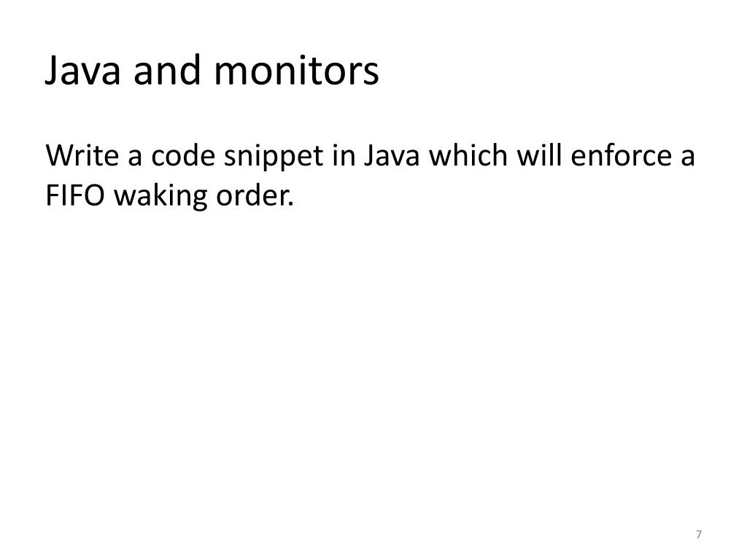This screenshot has width=747, height=560.
Task: Select the word 'monitors' in the title
Action: click(x=296, y=71)
